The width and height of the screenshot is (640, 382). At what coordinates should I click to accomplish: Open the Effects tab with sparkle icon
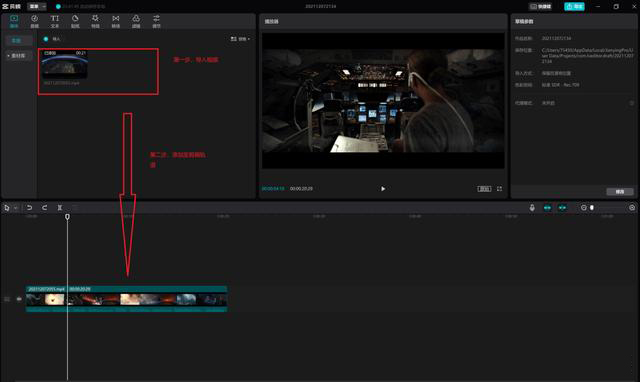[x=95, y=21]
